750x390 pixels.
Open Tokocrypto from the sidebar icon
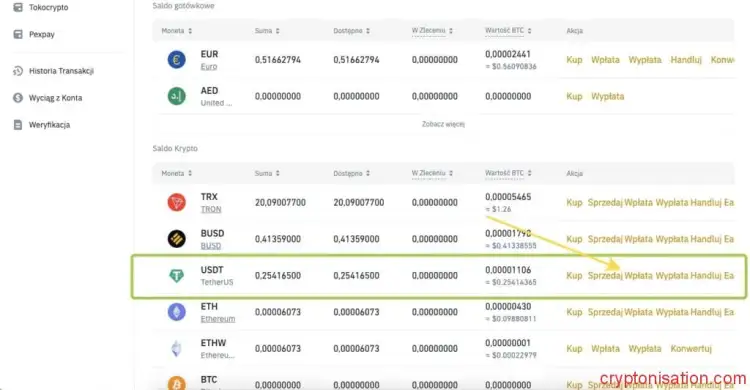click(18, 7)
